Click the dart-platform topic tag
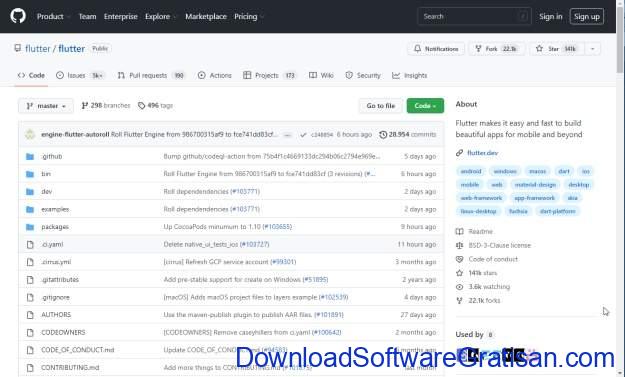The image size is (625, 377). 558,211
